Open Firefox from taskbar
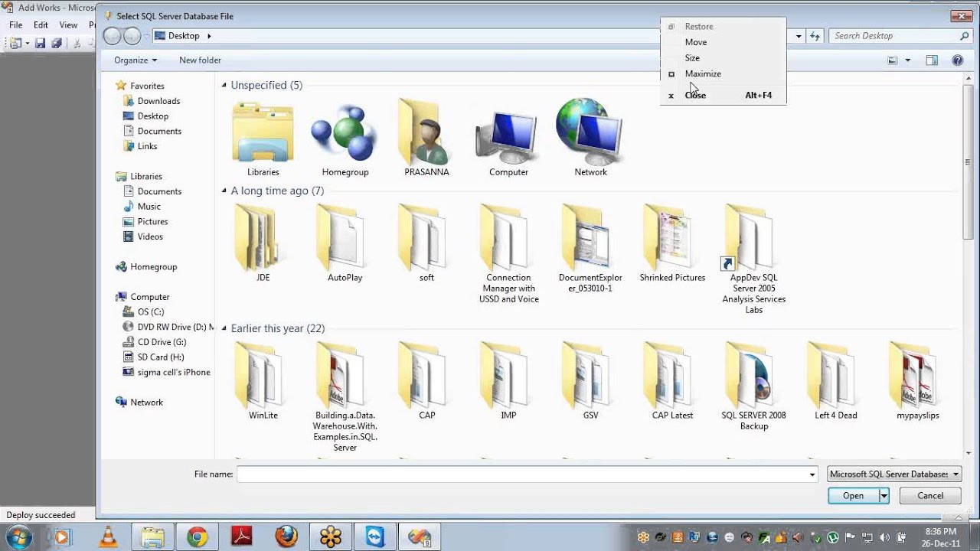 (286, 537)
